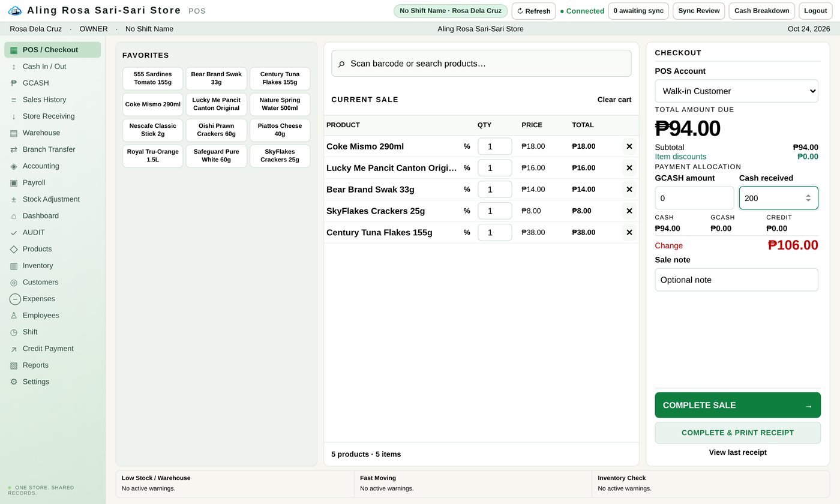
Task: Focus the barcode scan search field
Action: [481, 64]
